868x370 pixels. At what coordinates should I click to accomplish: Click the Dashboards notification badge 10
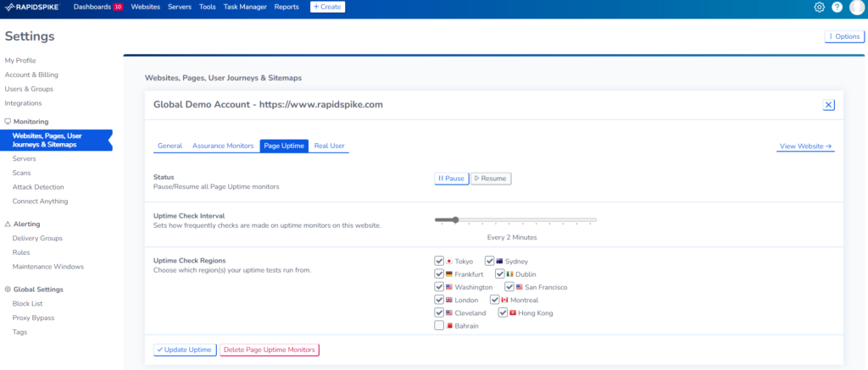(x=118, y=7)
